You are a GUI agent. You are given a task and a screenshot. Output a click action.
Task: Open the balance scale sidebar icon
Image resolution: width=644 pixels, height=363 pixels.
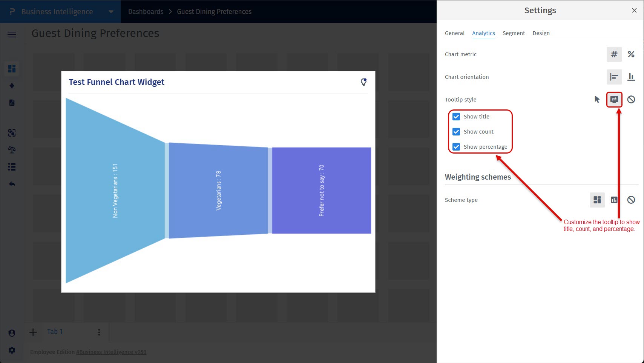click(x=12, y=150)
